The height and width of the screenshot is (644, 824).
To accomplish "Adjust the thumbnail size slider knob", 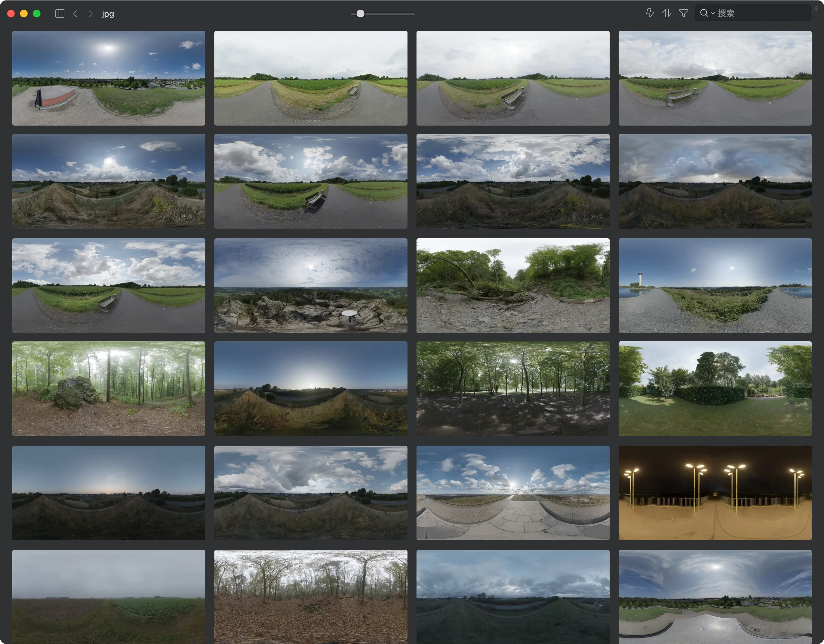I will pyautogui.click(x=360, y=14).
